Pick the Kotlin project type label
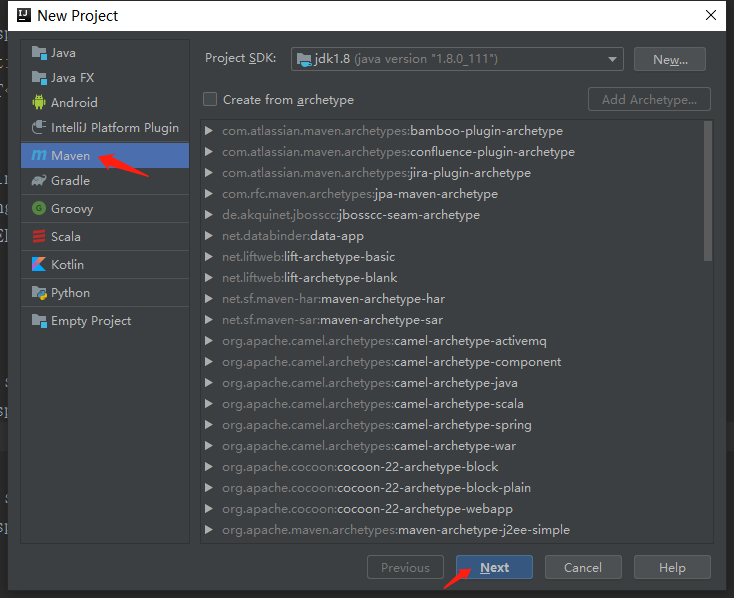Screen dimensions: 734x598 67,265
